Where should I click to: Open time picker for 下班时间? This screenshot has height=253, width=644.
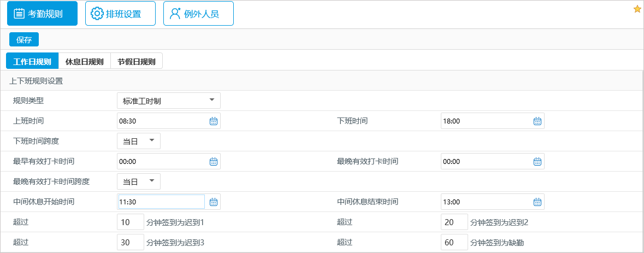coord(537,121)
